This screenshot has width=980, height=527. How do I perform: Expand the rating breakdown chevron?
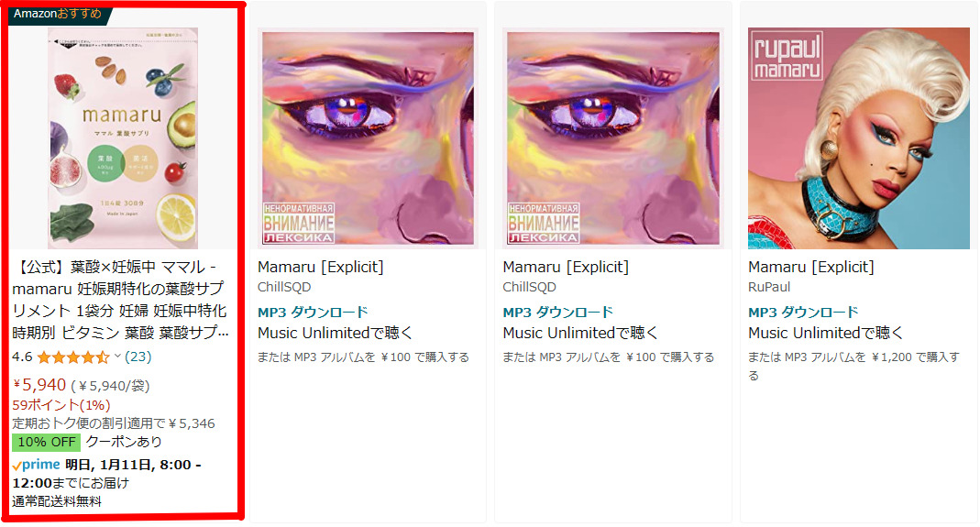tap(116, 357)
